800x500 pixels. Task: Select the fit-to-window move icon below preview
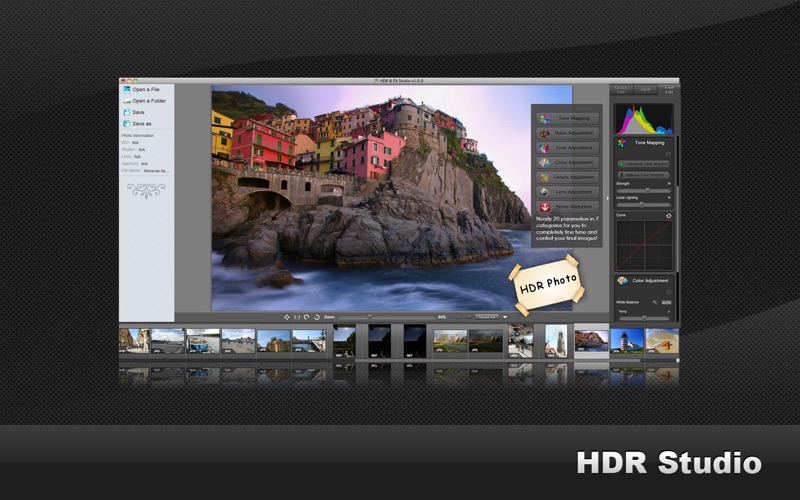coord(287,317)
